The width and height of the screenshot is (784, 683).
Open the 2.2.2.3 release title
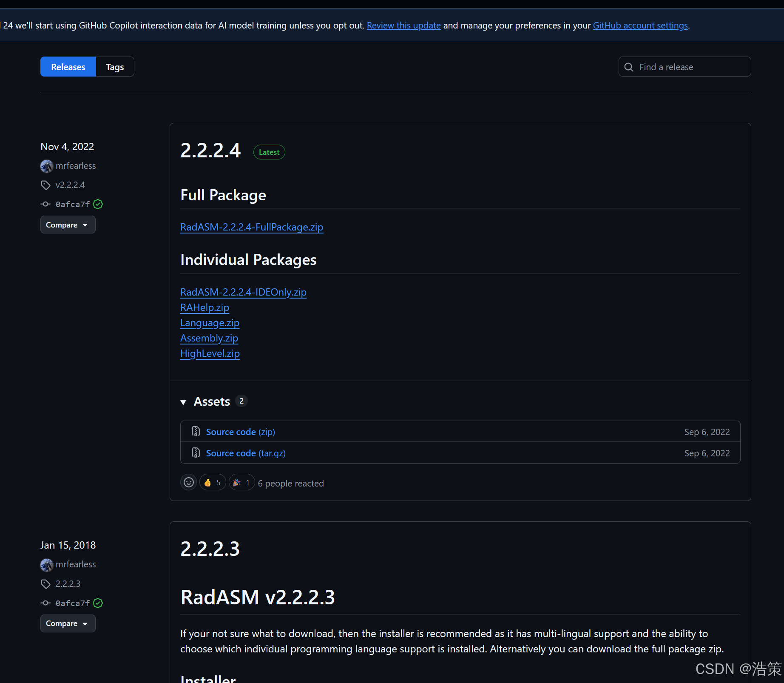tap(210, 549)
